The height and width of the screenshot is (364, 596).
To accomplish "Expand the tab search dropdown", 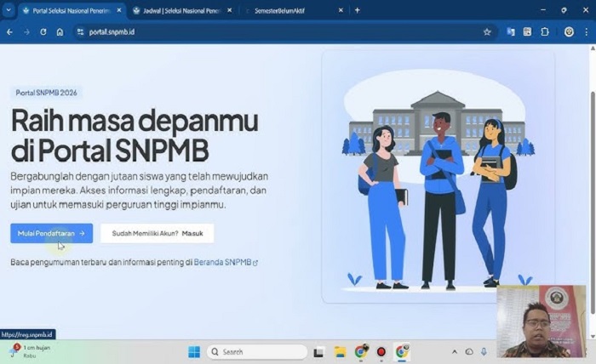I will [9, 10].
